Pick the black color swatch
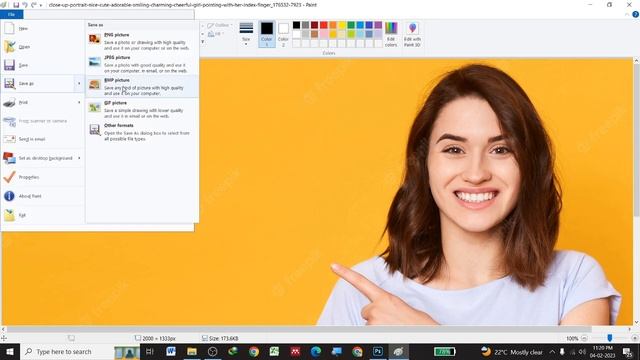640x360 pixels. coord(296,25)
